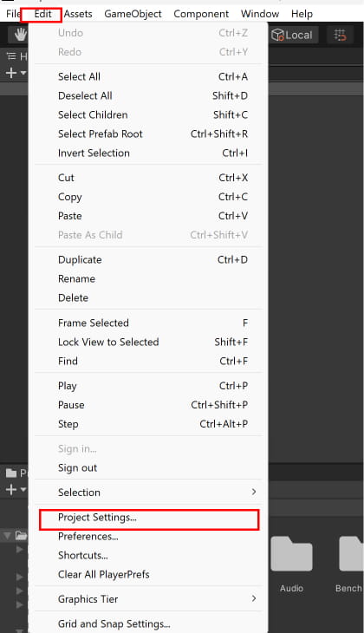Open the File menu
Viewport: 364px width, 633px height.
[x=12, y=14]
